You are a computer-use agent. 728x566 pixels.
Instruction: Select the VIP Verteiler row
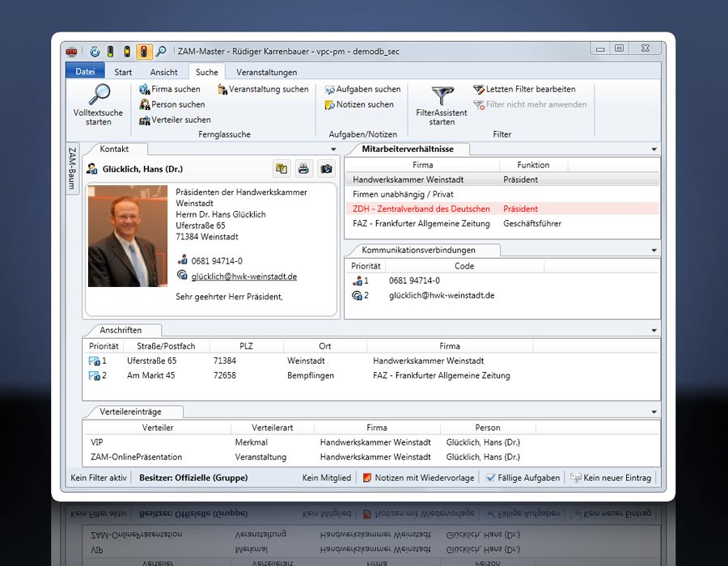pyautogui.click(x=371, y=442)
